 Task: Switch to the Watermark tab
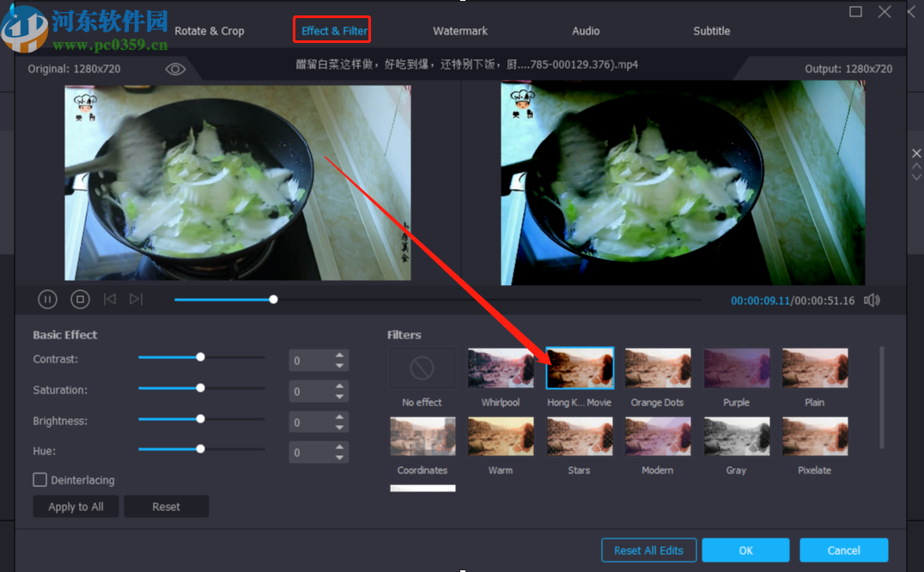click(x=460, y=30)
